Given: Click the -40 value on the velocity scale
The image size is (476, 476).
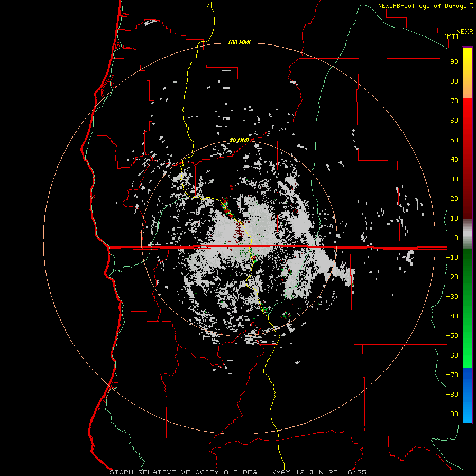Looking at the screenshot, I should click(452, 316).
